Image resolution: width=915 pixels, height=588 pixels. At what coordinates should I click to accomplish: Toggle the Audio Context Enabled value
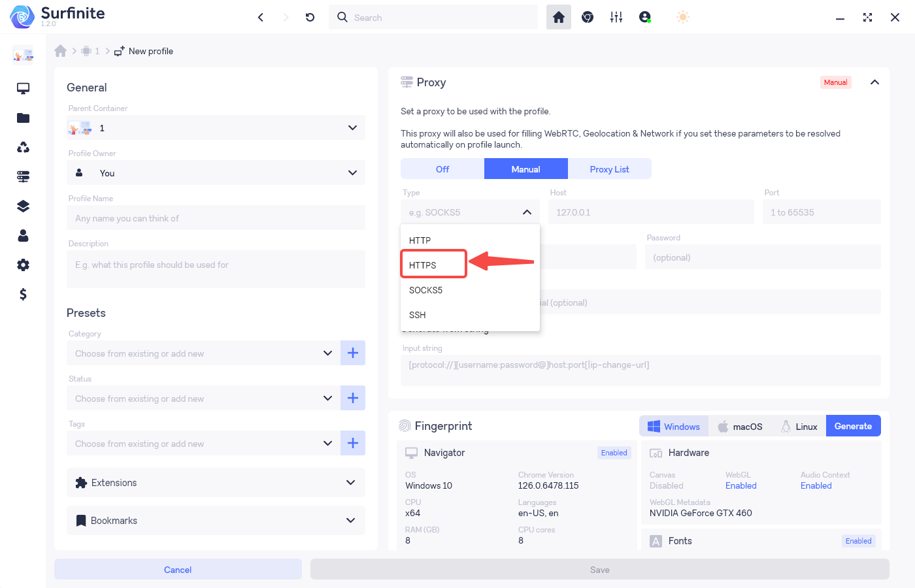(816, 485)
